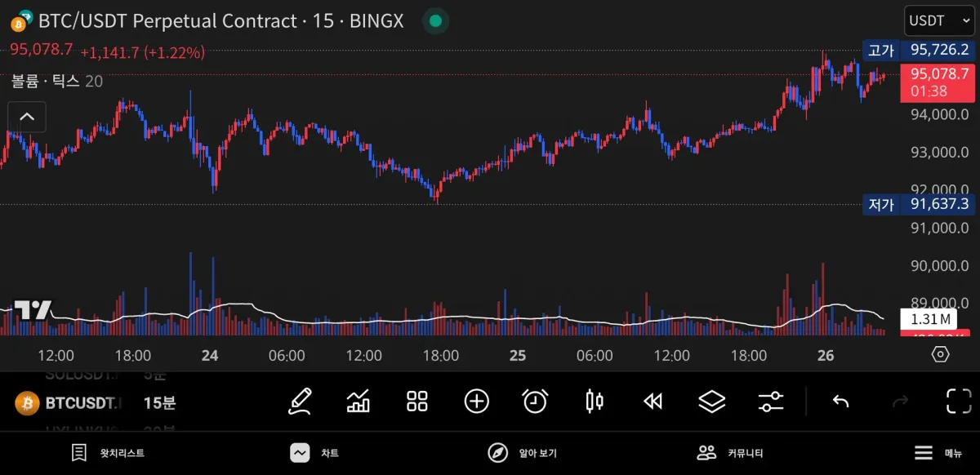Change the chart type with the candlestick icon

pos(595,402)
